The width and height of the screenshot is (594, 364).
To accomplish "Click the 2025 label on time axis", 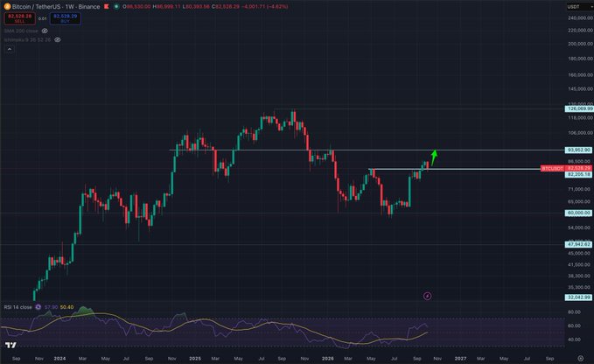I will point(195,359).
